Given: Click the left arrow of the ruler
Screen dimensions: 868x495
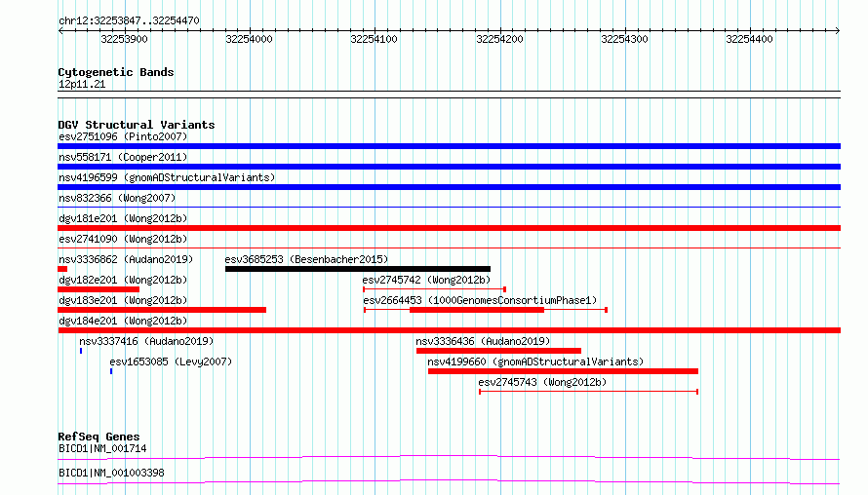Looking at the screenshot, I should pyautogui.click(x=60, y=31).
